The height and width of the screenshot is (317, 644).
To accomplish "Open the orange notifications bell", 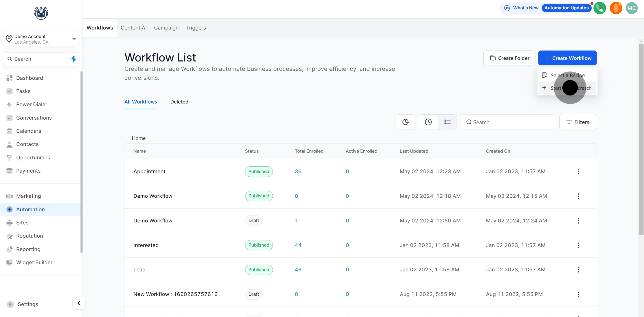I will coord(616,8).
